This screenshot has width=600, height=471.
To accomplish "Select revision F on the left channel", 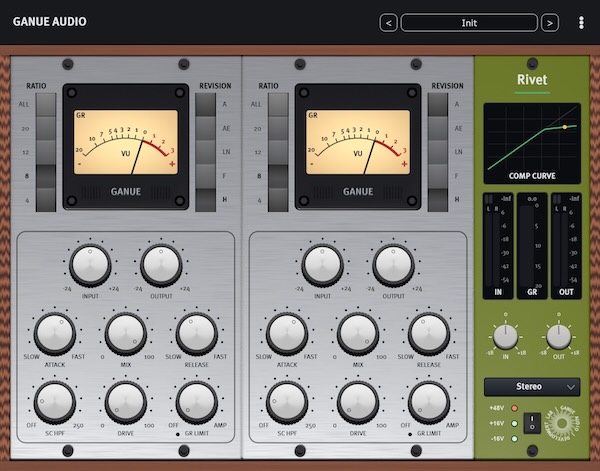I will [205, 176].
